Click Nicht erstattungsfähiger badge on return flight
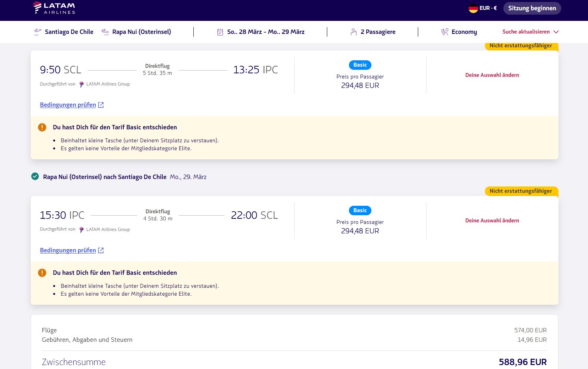The width and height of the screenshot is (588, 369). 521,191
